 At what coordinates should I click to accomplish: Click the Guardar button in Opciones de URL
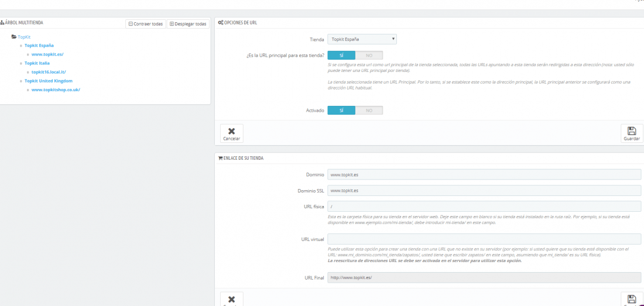[x=632, y=133]
